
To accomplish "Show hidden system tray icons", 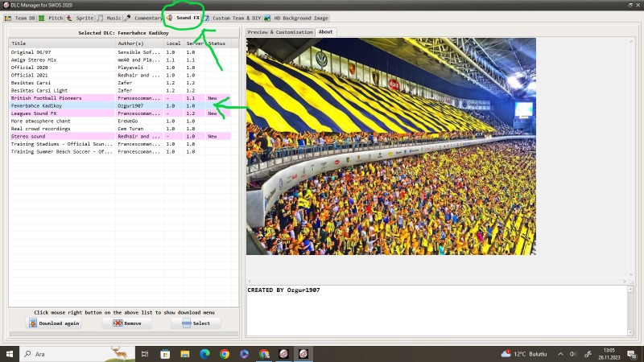I will click(x=561, y=354).
